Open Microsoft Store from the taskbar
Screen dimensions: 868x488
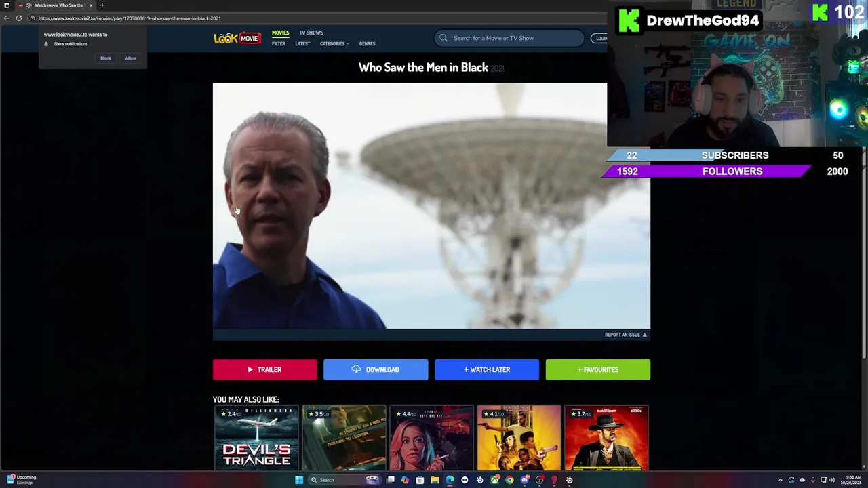click(420, 480)
